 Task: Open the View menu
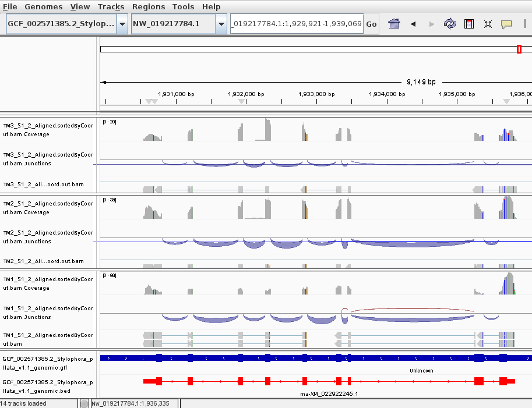[x=80, y=7]
